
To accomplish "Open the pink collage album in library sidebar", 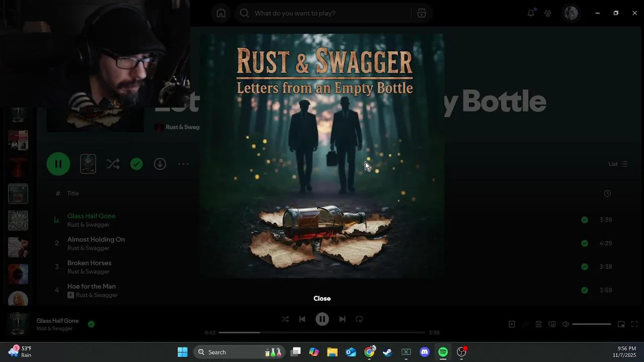I will point(18,140).
